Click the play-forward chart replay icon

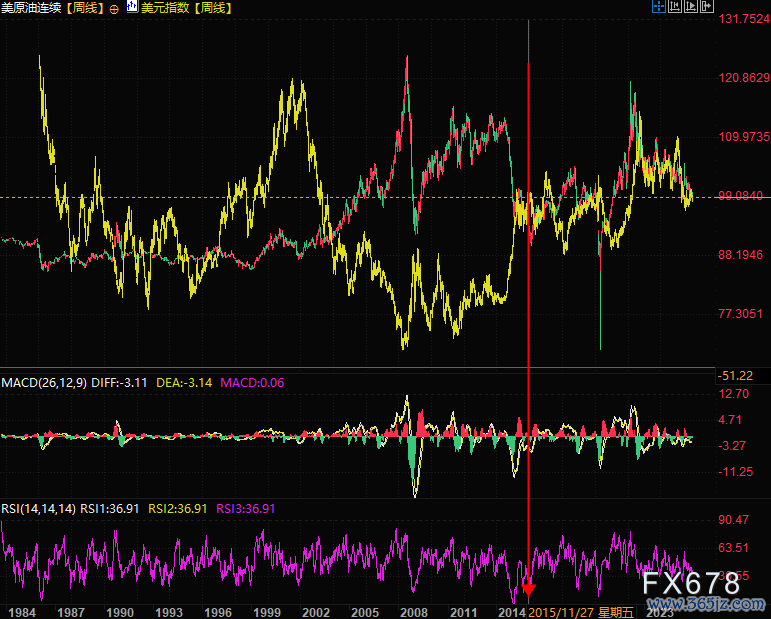692,8
